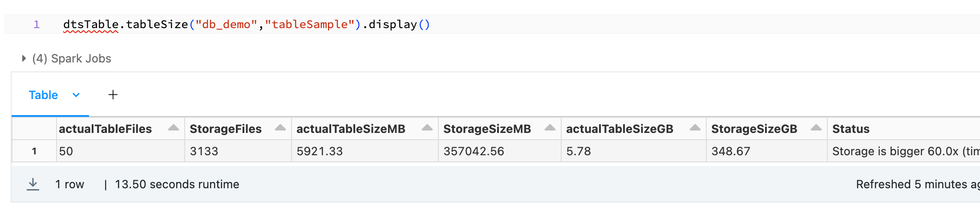The height and width of the screenshot is (207, 980).
Task: Click the actualTableFiles header label
Action: [105, 129]
